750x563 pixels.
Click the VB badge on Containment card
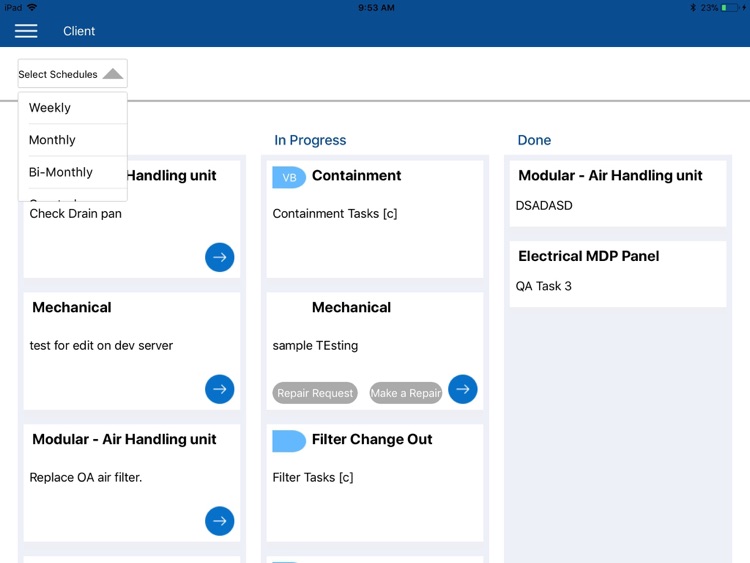tap(289, 177)
